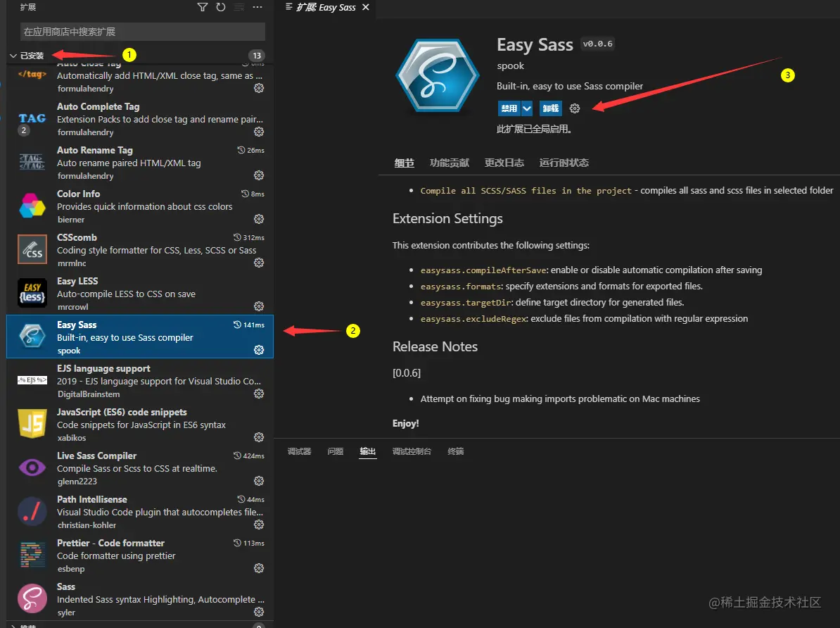The image size is (840, 628).
Task: Click the Auto Complete Tag TAG icon
Action: (x=32, y=118)
